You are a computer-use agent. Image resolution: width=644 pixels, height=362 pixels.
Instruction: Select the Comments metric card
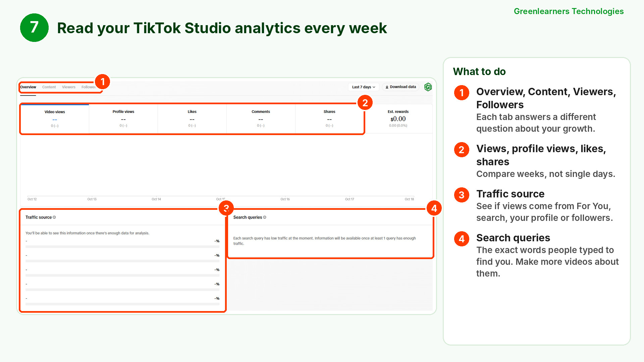261,119
